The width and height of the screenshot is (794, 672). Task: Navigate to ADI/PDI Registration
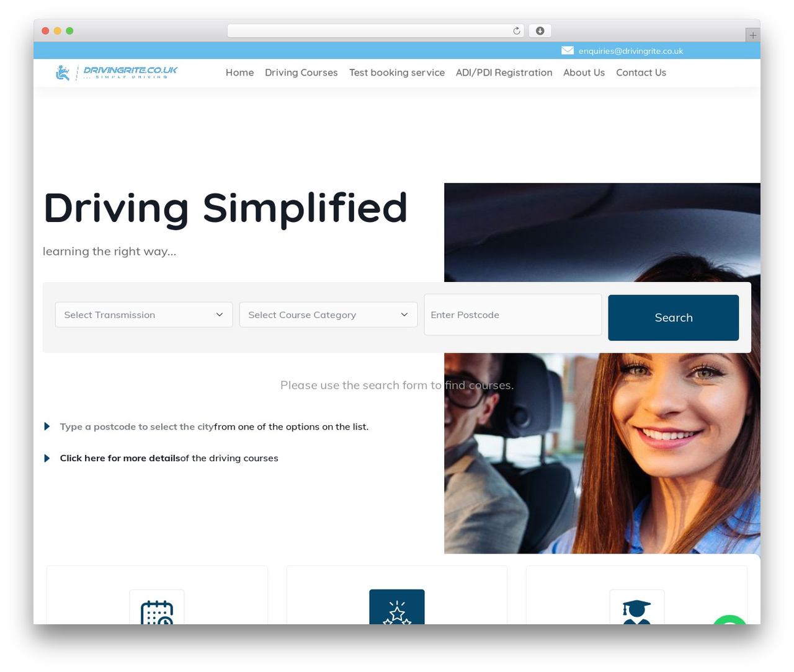click(504, 73)
